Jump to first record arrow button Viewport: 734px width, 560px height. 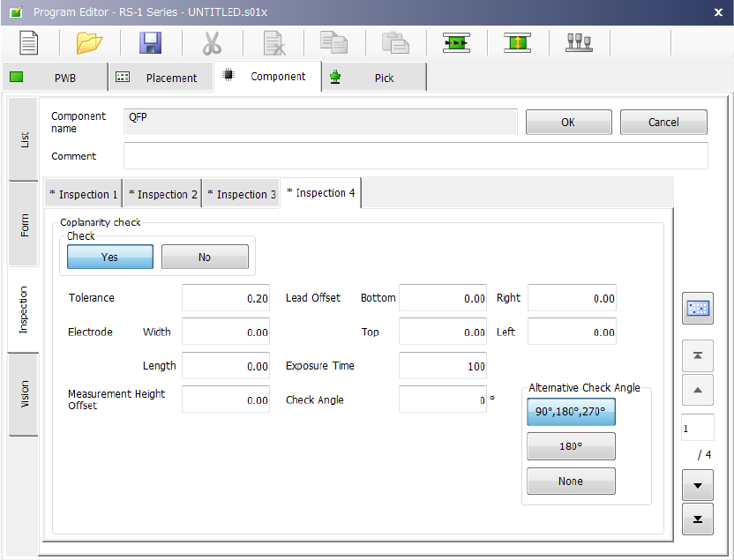[x=698, y=355]
